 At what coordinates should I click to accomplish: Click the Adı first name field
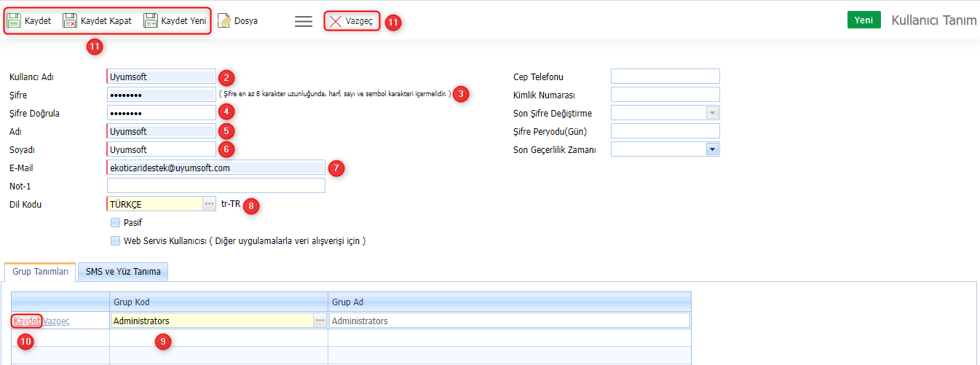[x=162, y=131]
